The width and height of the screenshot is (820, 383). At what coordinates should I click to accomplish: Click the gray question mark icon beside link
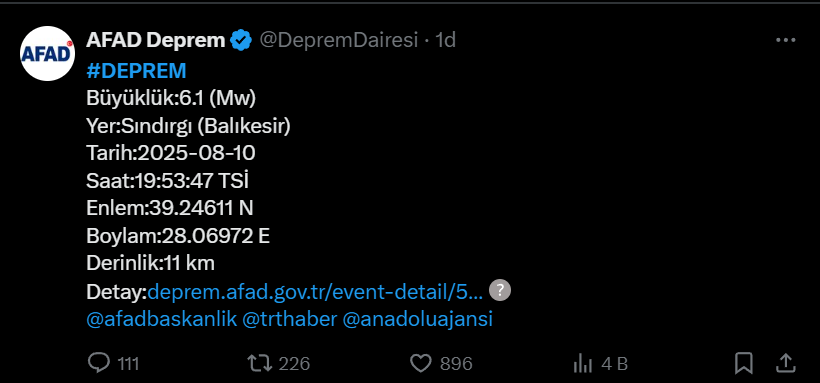tap(500, 290)
